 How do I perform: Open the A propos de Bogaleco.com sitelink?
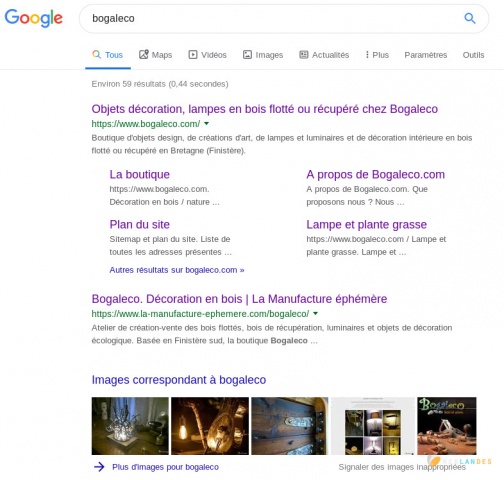[x=375, y=175]
